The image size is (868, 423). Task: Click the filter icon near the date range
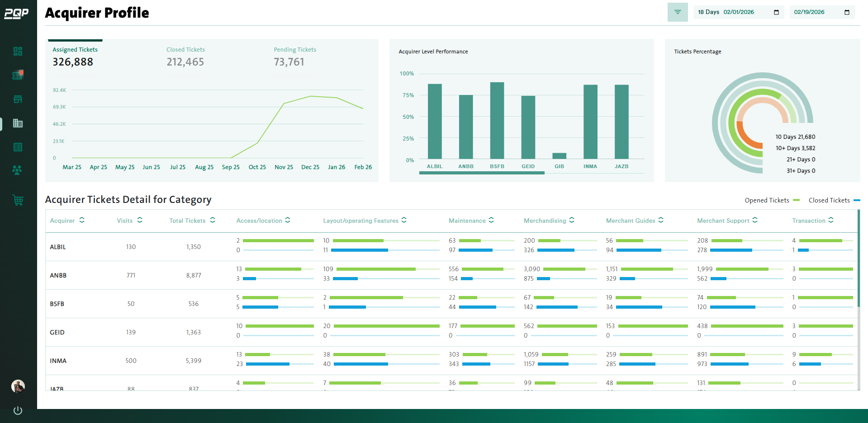pos(677,12)
